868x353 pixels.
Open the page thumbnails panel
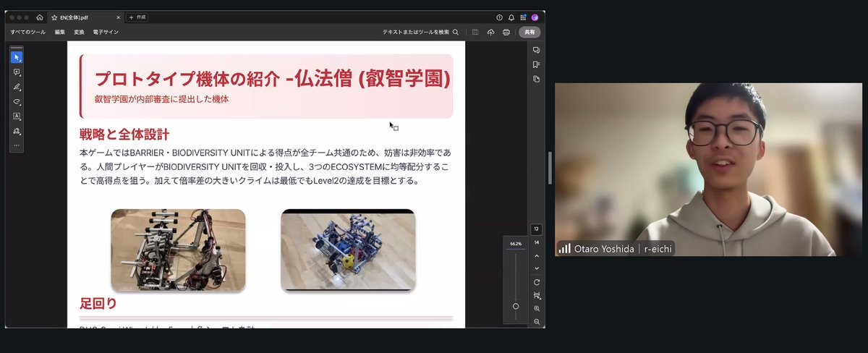[x=536, y=79]
